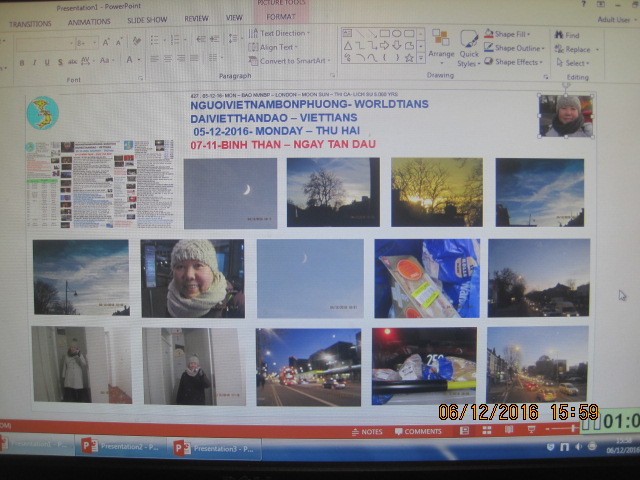Click Replace in Editing group
Screen dimensions: 640x480
(x=577, y=49)
